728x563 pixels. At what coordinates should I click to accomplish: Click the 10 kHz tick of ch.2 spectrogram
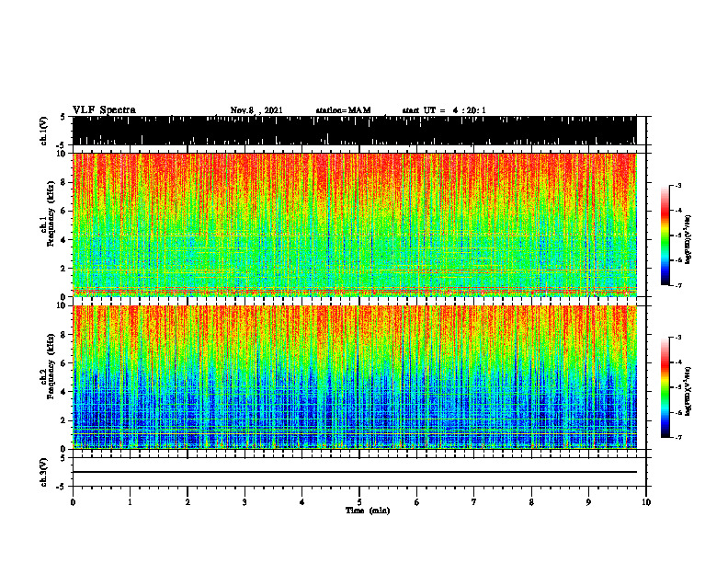tap(63, 305)
